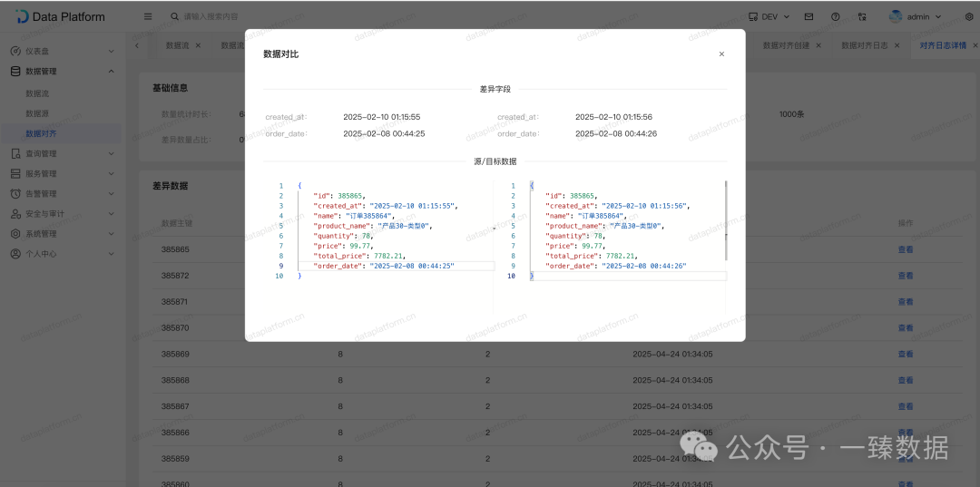Click the 数据对比 dialog title
The height and width of the screenshot is (487, 980).
pos(280,54)
